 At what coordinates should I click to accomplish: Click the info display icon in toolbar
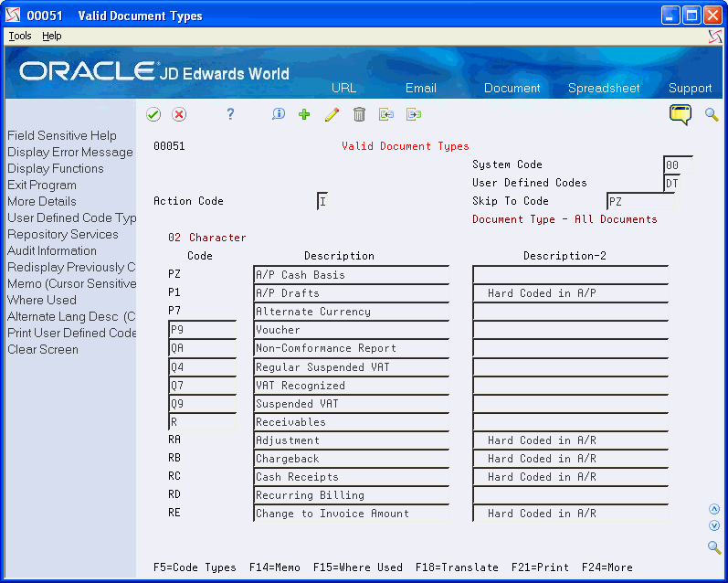pyautogui.click(x=278, y=114)
